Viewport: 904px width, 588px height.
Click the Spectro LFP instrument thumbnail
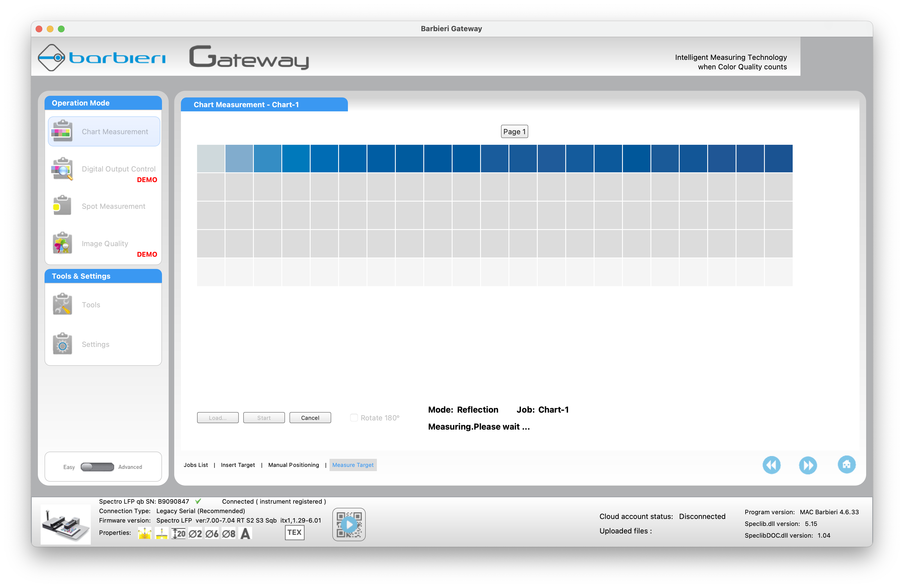point(65,525)
